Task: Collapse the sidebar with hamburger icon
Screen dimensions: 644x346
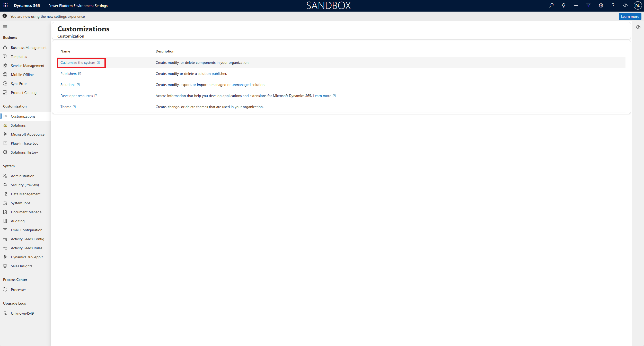Action: point(5,27)
